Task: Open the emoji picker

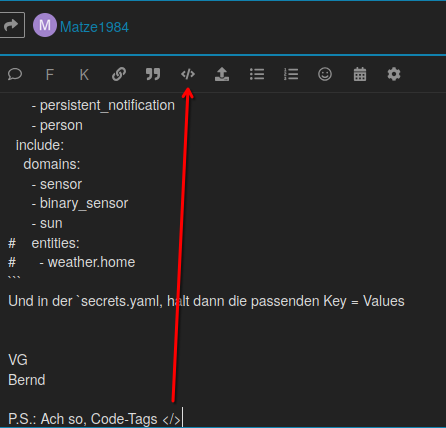Action: 325,74
